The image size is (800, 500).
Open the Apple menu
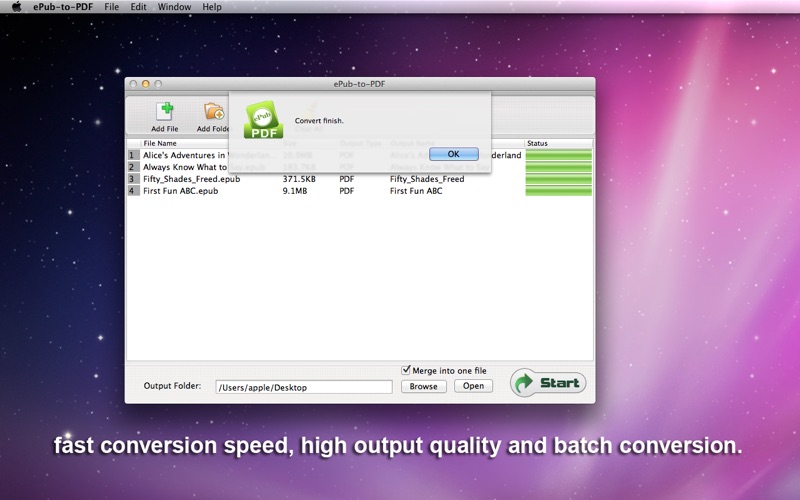point(16,7)
